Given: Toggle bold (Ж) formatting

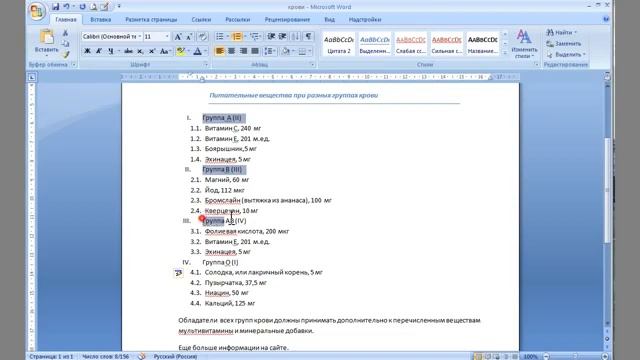Looking at the screenshot, I should [87, 51].
